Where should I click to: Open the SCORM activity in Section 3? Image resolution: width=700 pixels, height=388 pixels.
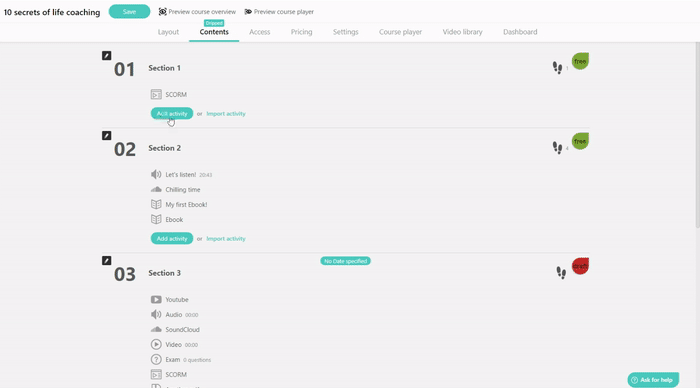pyautogui.click(x=176, y=375)
